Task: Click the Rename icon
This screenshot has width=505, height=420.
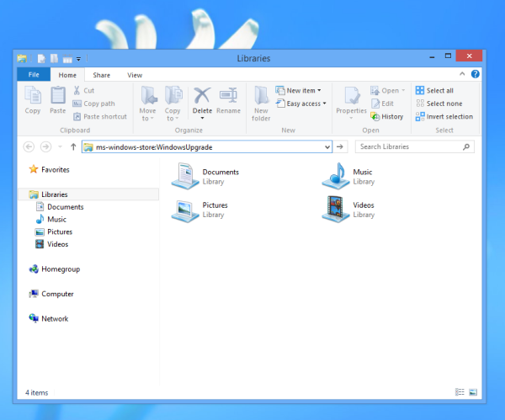Action: [x=228, y=95]
